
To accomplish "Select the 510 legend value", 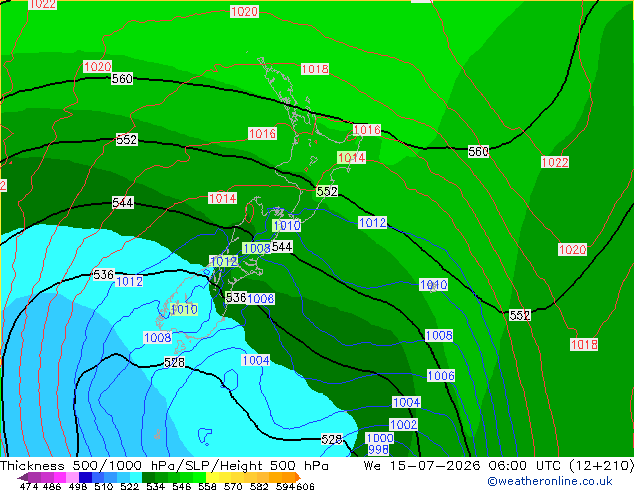I will (104, 486).
